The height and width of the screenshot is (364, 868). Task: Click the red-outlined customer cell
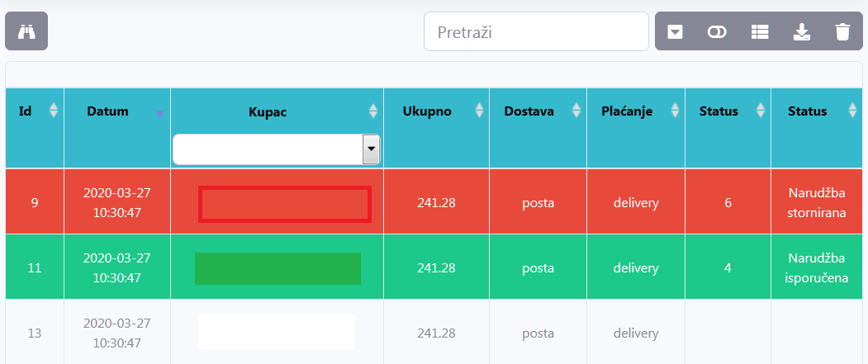[x=285, y=204]
